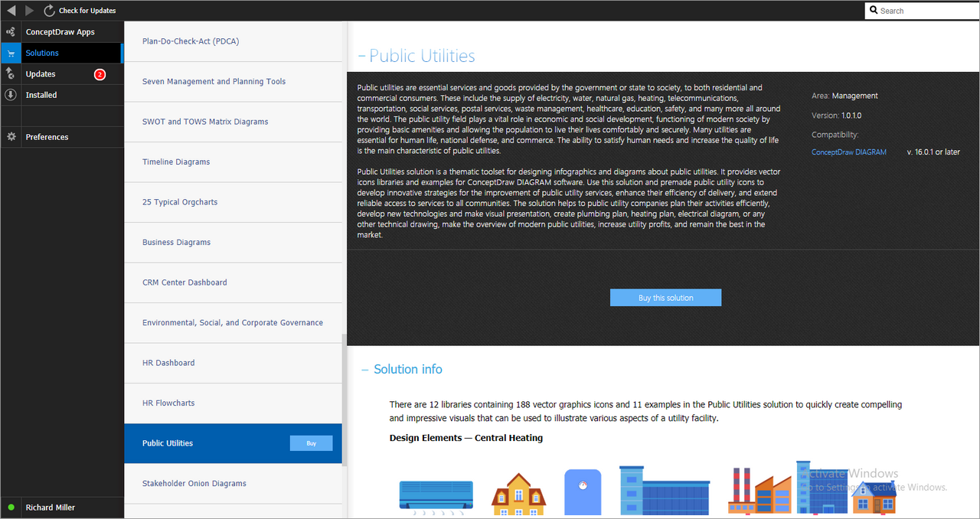Open Preferences
This screenshot has width=980, height=519.
[61, 137]
